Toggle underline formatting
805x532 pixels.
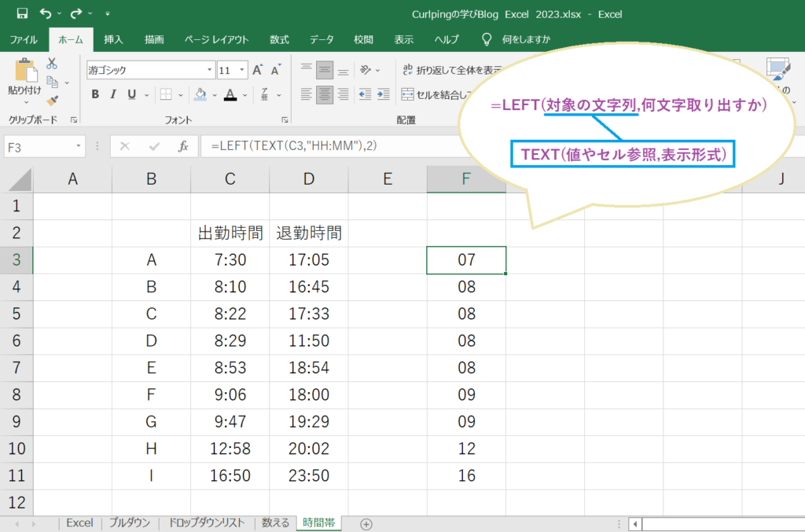[132, 94]
